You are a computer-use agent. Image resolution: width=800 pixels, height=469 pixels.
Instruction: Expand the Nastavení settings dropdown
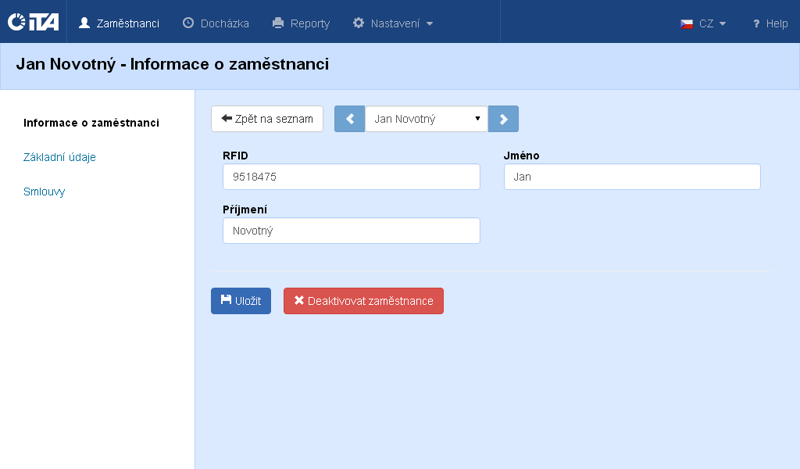point(393,22)
